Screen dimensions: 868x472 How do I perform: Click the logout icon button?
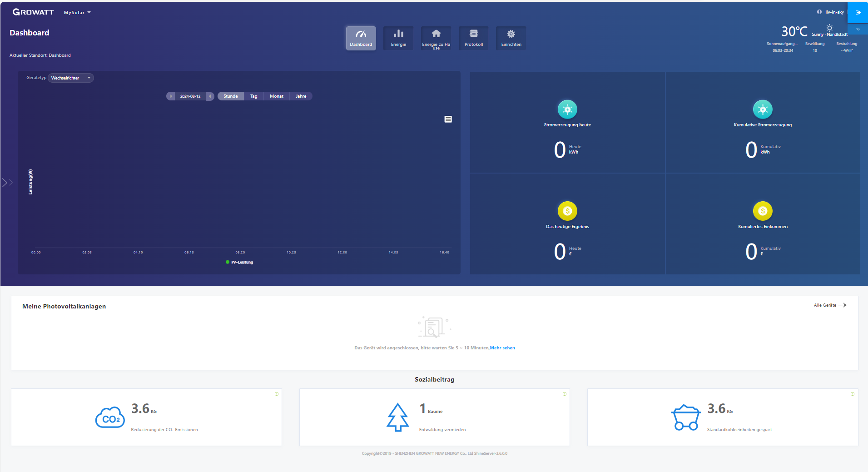click(858, 12)
